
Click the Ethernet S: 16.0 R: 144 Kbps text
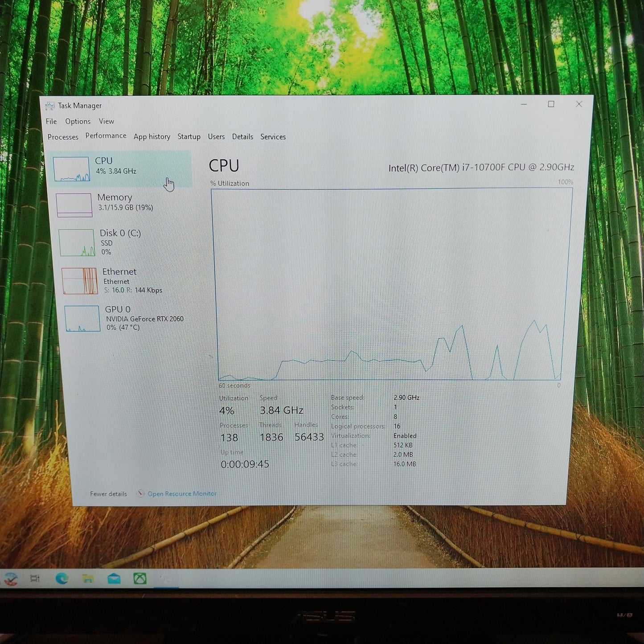coord(133,290)
